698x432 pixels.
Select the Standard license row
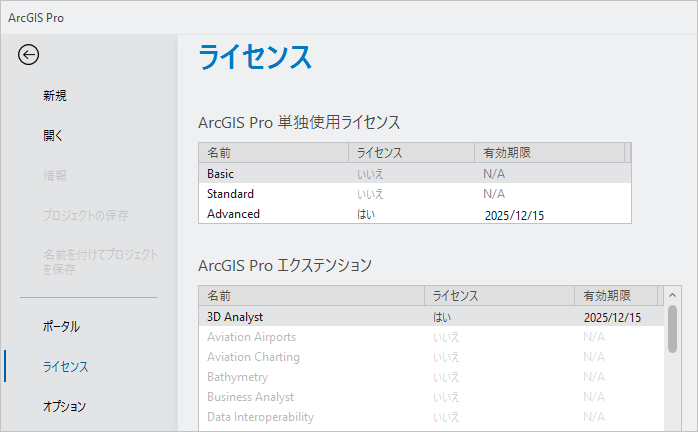click(415, 194)
